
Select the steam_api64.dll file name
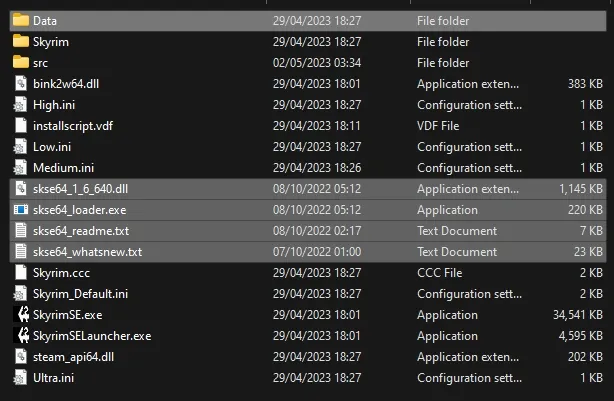(x=73, y=356)
